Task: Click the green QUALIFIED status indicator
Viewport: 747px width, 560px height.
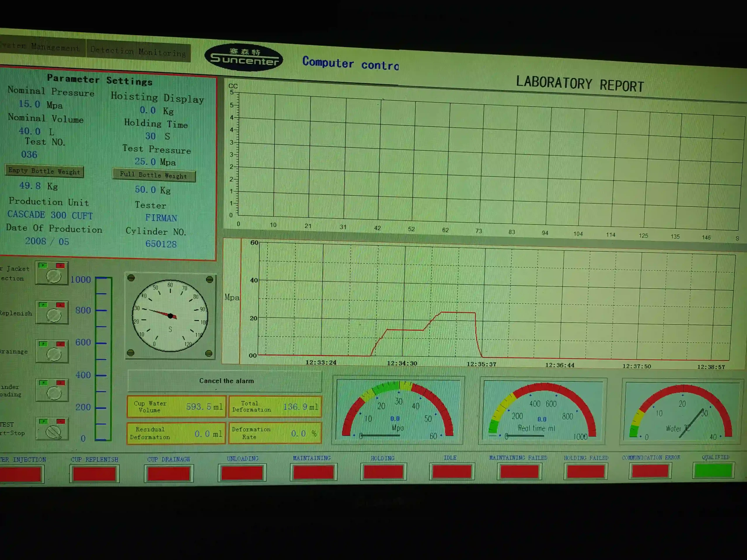Action: click(x=713, y=470)
